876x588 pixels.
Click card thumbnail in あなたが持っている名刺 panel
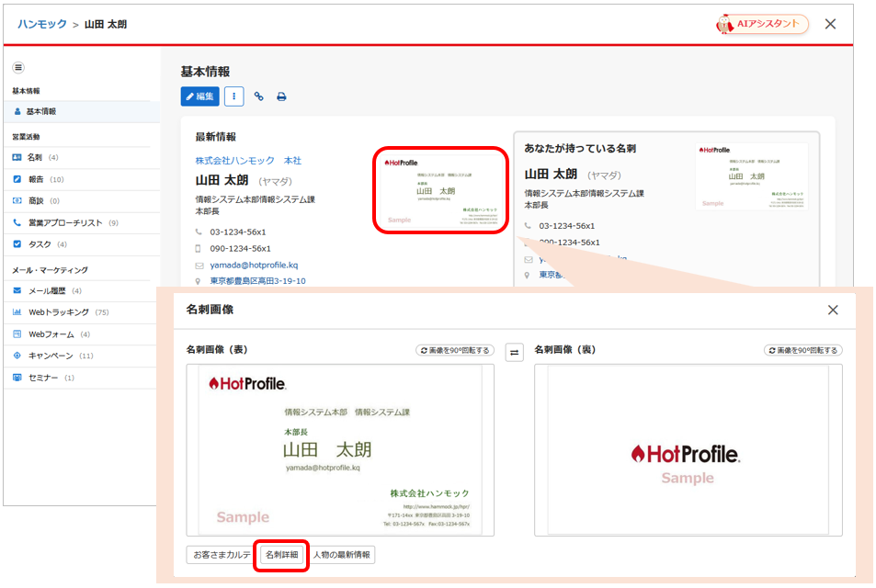pyautogui.click(x=752, y=176)
